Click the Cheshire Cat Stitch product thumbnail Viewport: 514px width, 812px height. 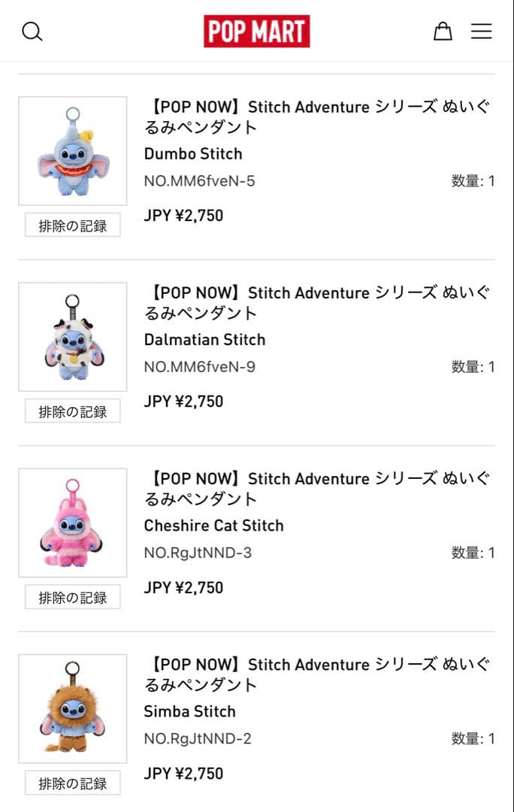tap(72, 522)
